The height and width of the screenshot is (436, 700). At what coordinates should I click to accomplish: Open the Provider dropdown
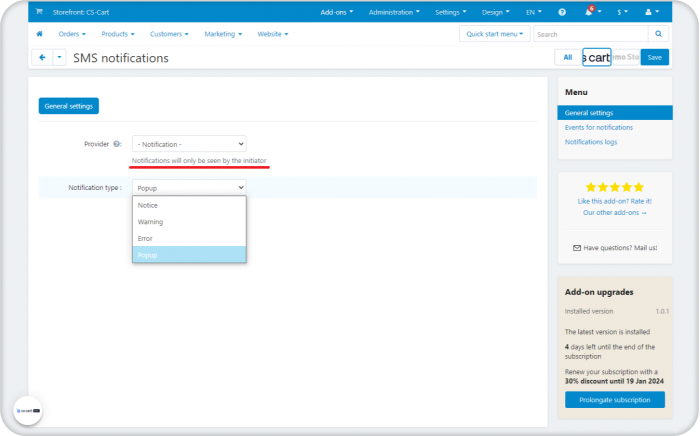189,144
